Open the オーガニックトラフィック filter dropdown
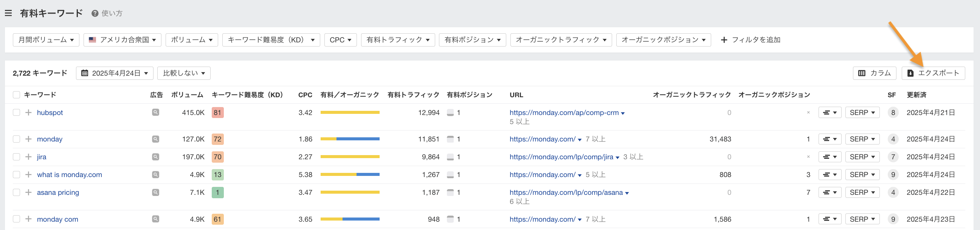 pyautogui.click(x=561, y=40)
